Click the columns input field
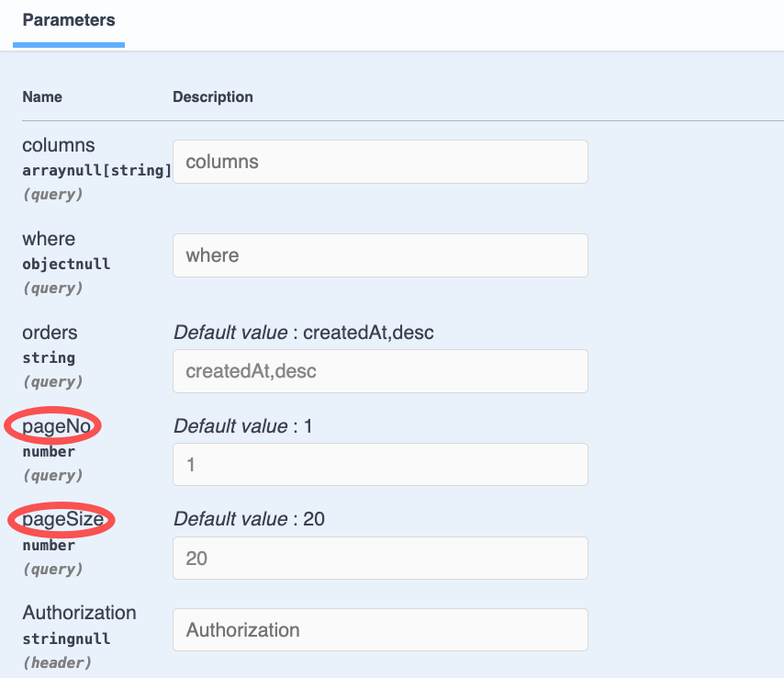This screenshot has height=678, width=784. [380, 162]
